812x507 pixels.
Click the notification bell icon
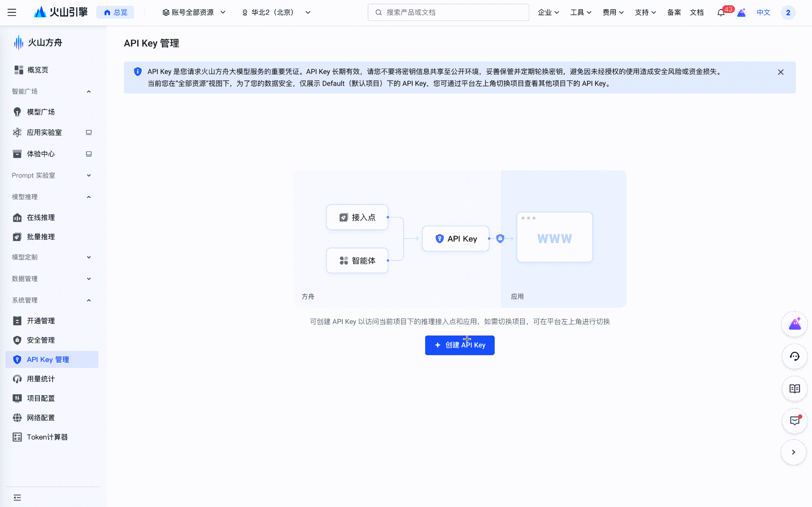pyautogui.click(x=721, y=12)
